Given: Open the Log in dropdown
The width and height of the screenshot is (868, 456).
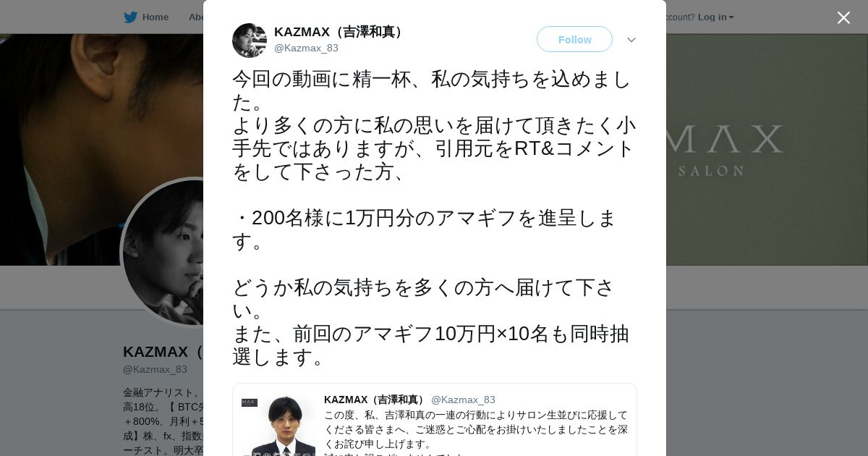Looking at the screenshot, I should [715, 17].
